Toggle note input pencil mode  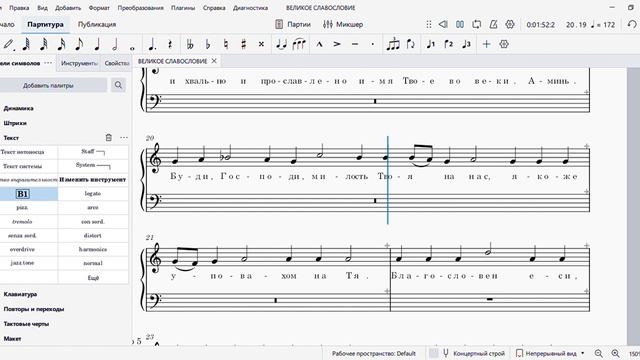[x=9, y=44]
